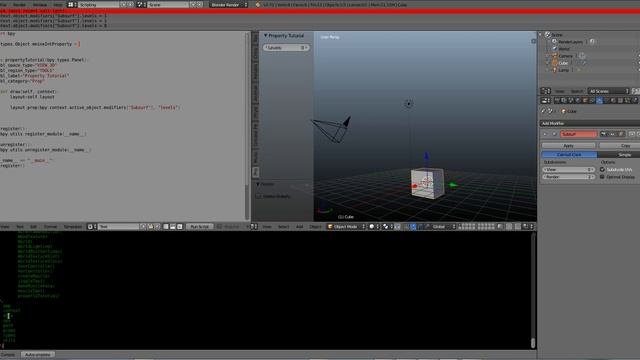The height and width of the screenshot is (360, 640).
Task: Open the Add Modifier dropdown
Action: [x=590, y=123]
